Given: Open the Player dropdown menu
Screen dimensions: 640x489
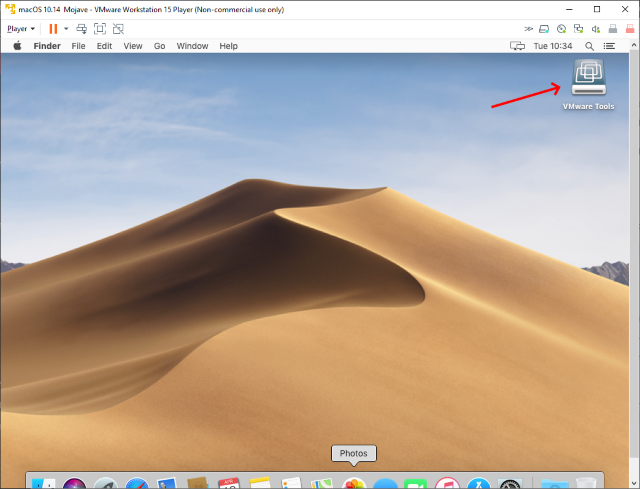Looking at the screenshot, I should click(x=20, y=29).
